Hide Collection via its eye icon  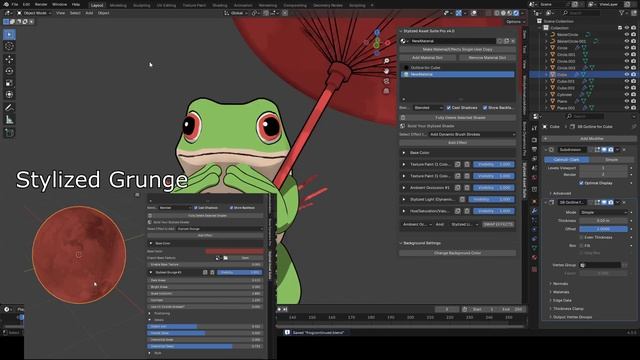(x=627, y=28)
